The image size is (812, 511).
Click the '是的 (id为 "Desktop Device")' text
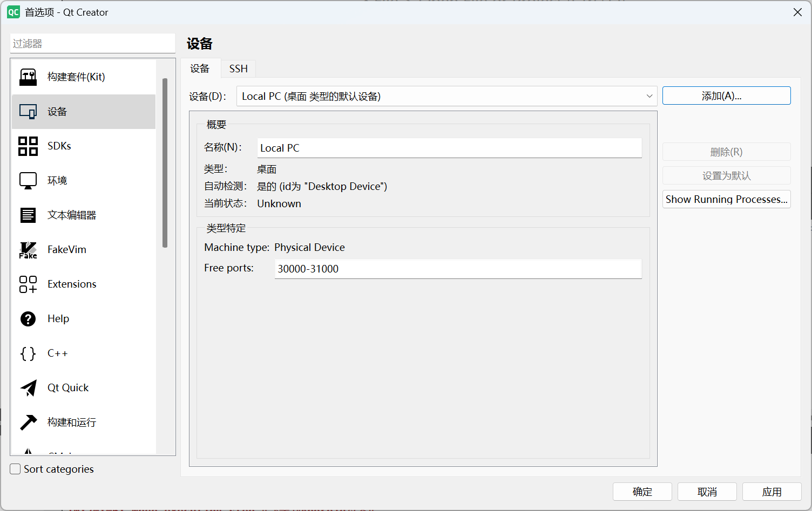click(322, 186)
